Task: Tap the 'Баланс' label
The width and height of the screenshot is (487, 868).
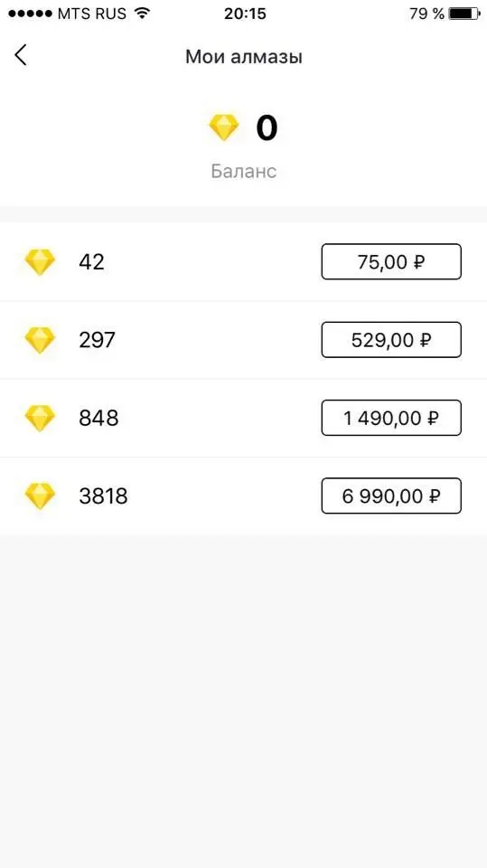Action: pos(244,171)
